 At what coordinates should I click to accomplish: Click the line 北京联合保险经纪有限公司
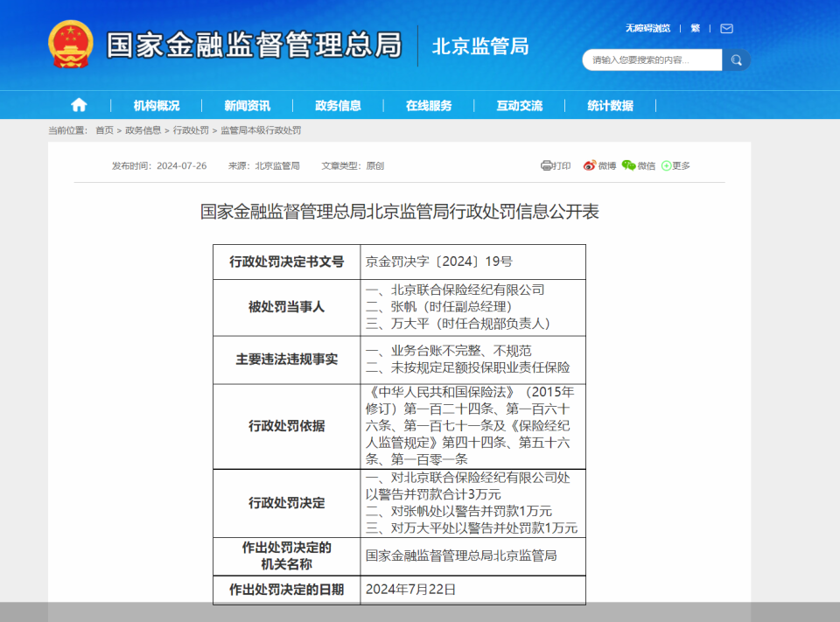[x=467, y=290]
